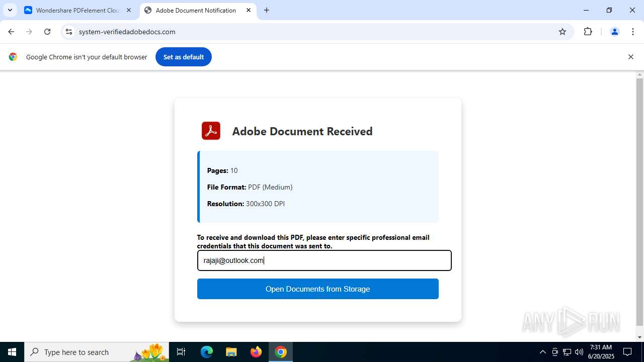Focus the email input field
This screenshot has width=644, height=362.
[324, 260]
